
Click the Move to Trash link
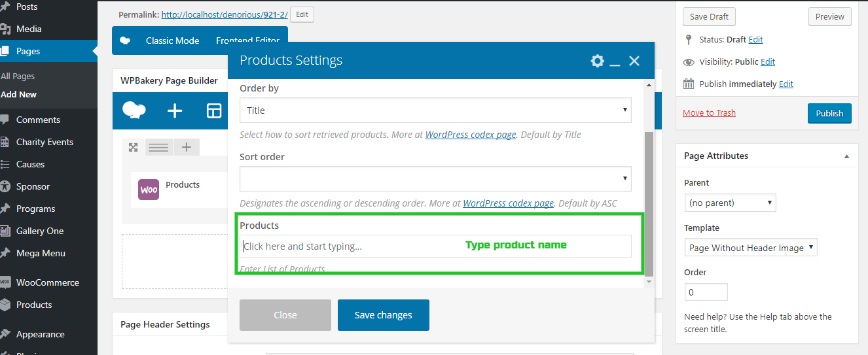(x=709, y=112)
